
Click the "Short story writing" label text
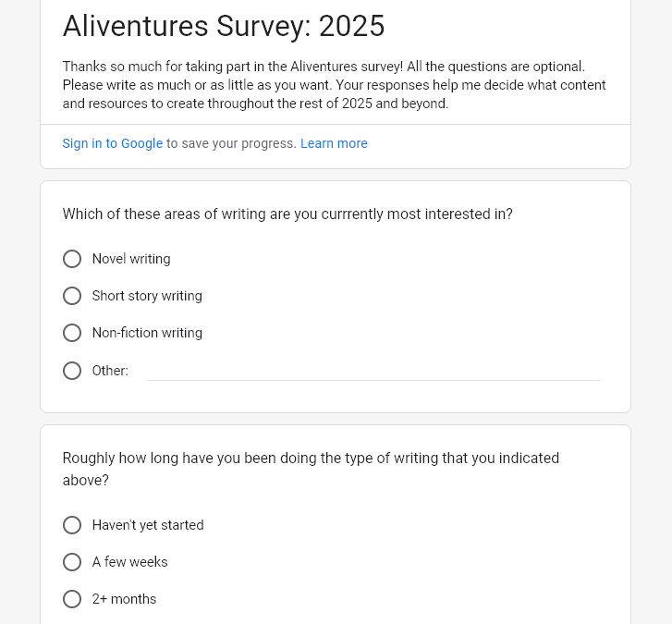click(x=147, y=297)
